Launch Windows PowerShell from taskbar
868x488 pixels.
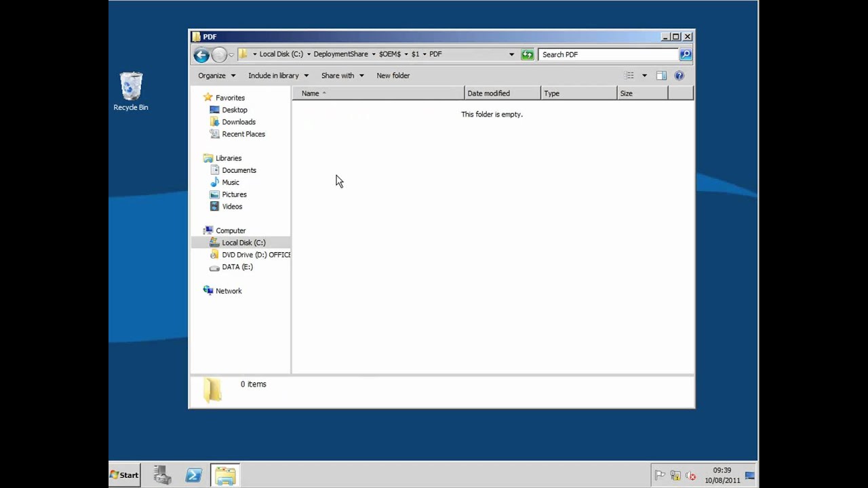[193, 475]
